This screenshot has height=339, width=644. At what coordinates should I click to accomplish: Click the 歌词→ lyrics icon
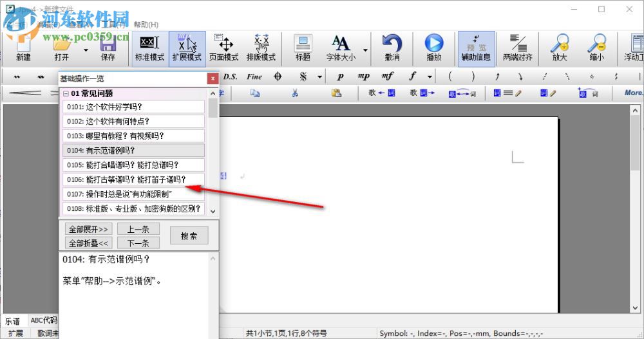pyautogui.click(x=422, y=93)
